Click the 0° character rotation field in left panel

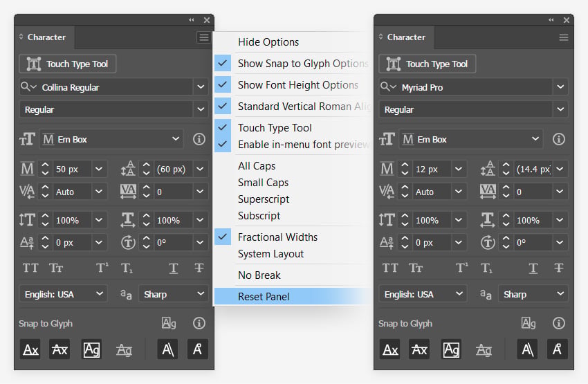[x=174, y=243]
